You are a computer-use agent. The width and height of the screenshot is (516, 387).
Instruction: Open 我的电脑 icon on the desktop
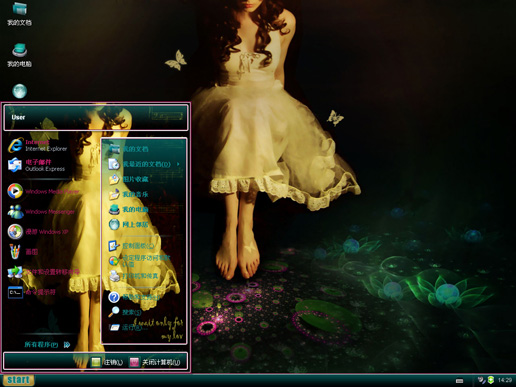pyautogui.click(x=20, y=55)
